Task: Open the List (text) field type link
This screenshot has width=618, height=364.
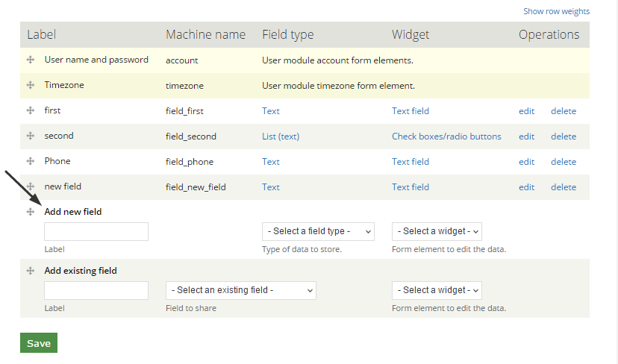Action: point(281,136)
